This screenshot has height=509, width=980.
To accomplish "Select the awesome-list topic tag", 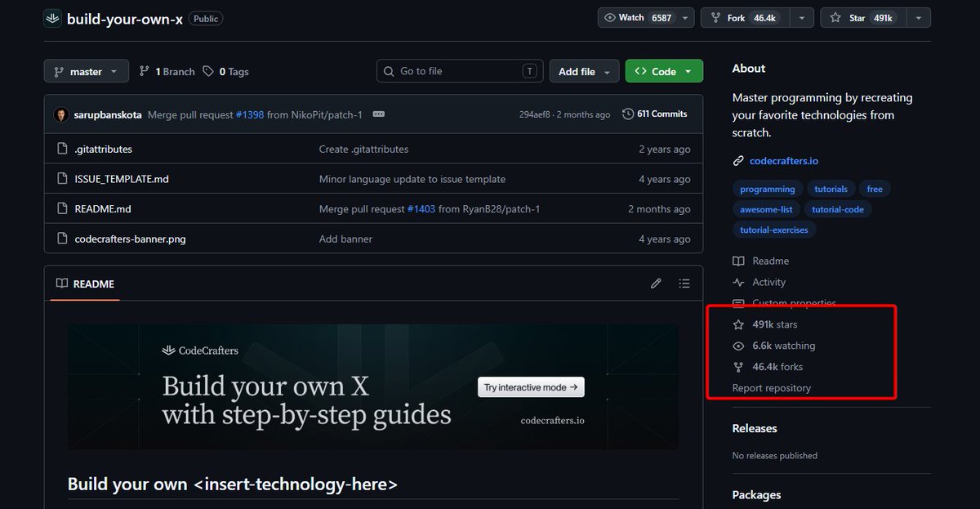I will 766,209.
